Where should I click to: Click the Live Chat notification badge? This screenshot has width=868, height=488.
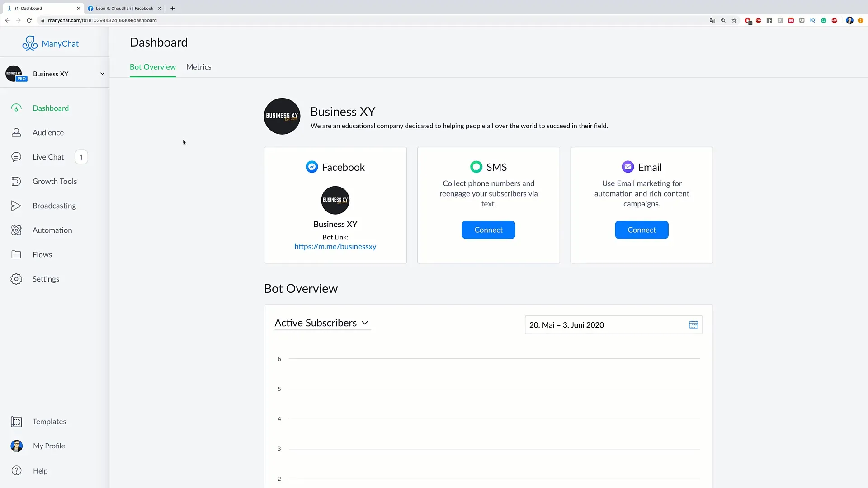click(80, 157)
